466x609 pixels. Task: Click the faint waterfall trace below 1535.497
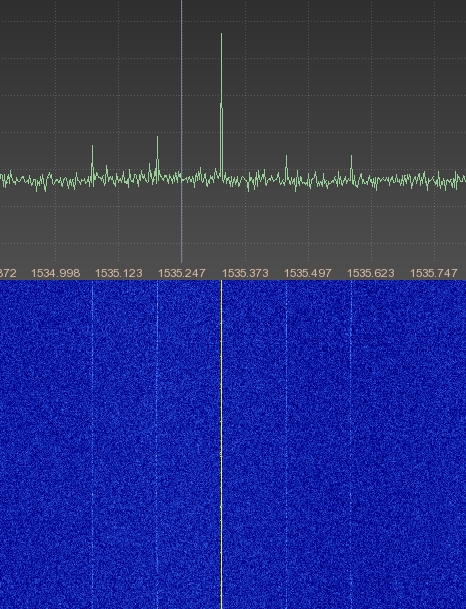click(286, 444)
